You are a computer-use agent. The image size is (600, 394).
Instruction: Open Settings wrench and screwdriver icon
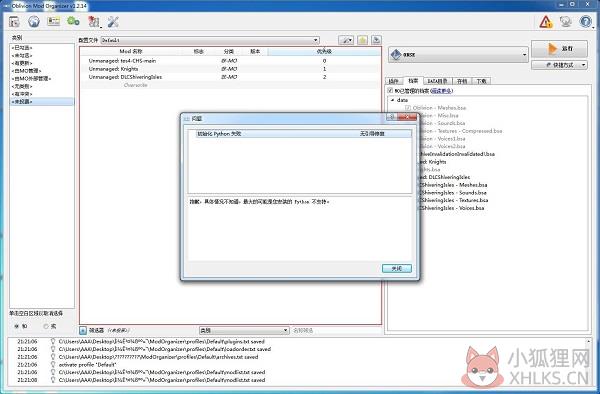pos(113,22)
